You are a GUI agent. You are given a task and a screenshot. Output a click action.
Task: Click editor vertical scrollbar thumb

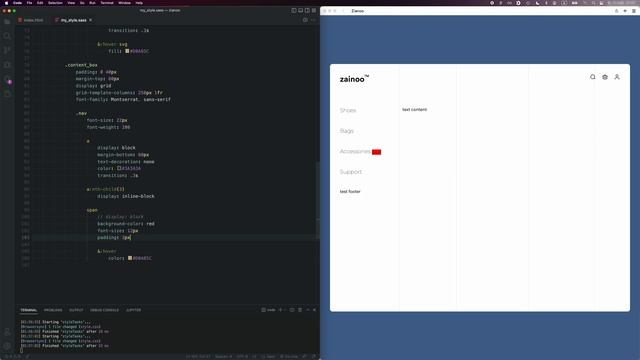317,200
